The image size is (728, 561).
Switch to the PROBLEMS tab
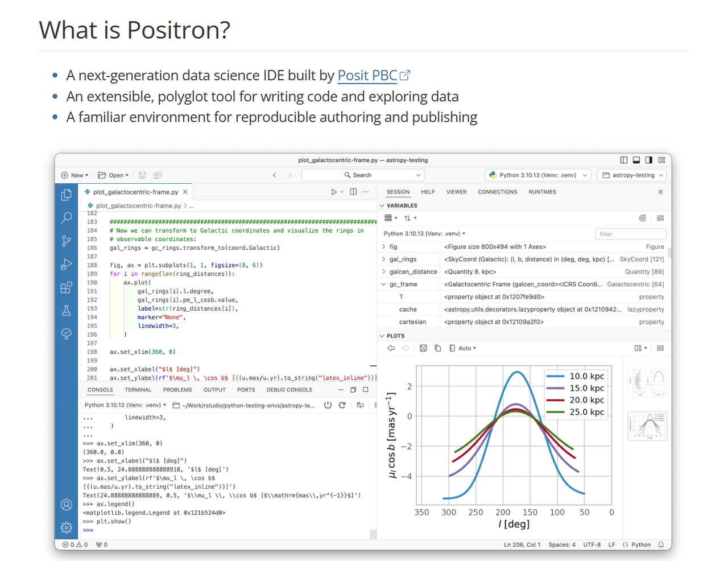coord(177,390)
